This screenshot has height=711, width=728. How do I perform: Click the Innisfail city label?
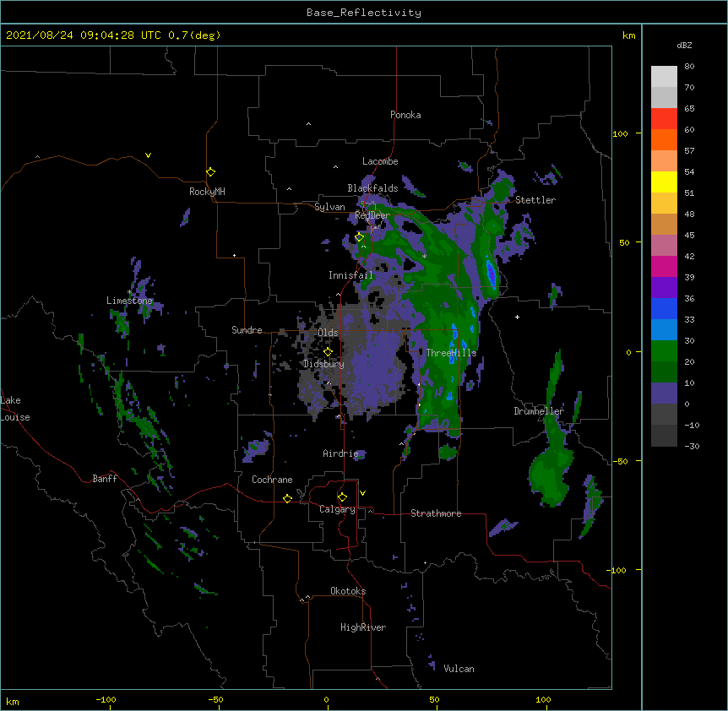pos(350,275)
